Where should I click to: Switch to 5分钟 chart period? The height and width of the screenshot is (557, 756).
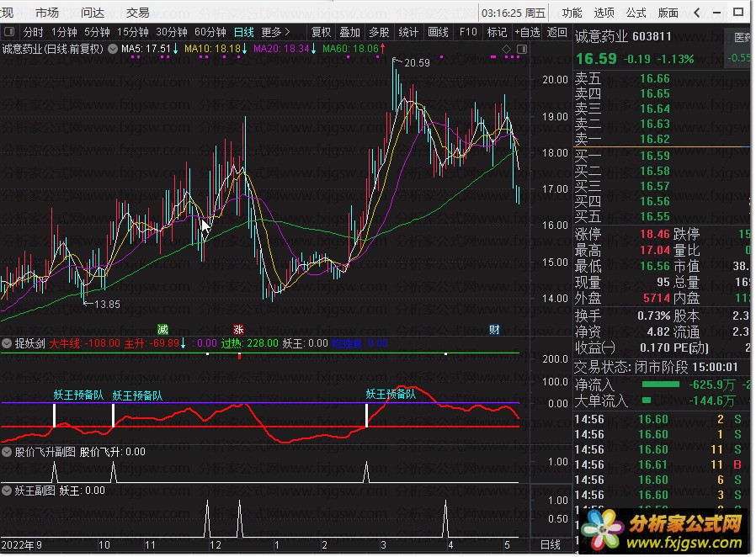tap(97, 32)
